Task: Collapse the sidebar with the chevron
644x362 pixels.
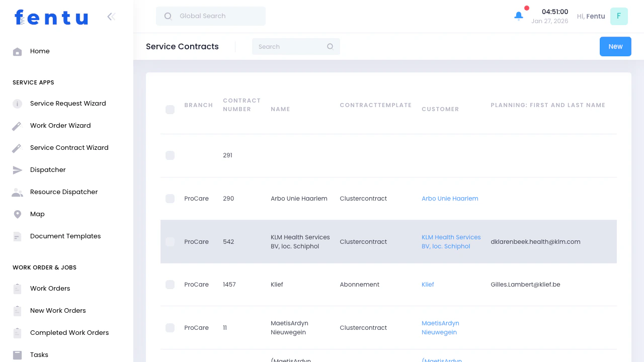Action: [x=111, y=16]
